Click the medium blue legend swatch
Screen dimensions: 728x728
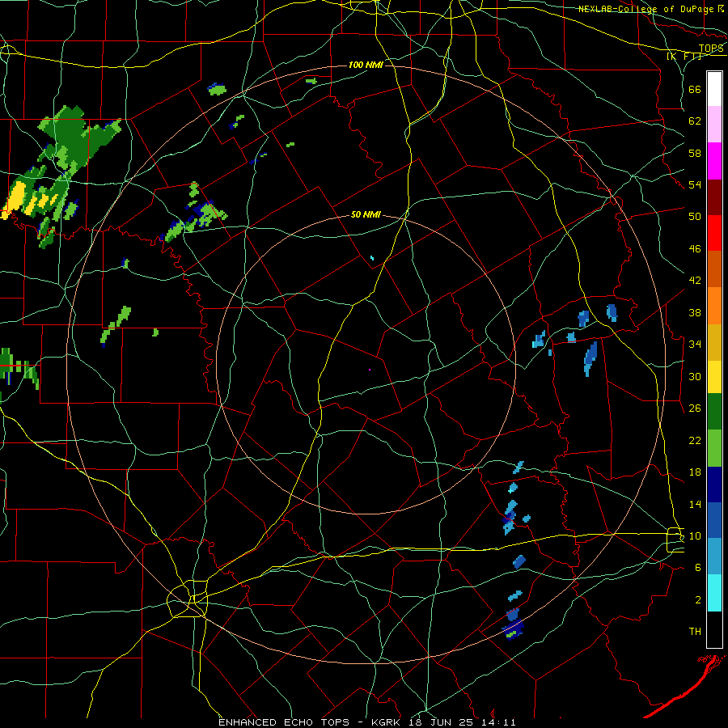point(714,520)
